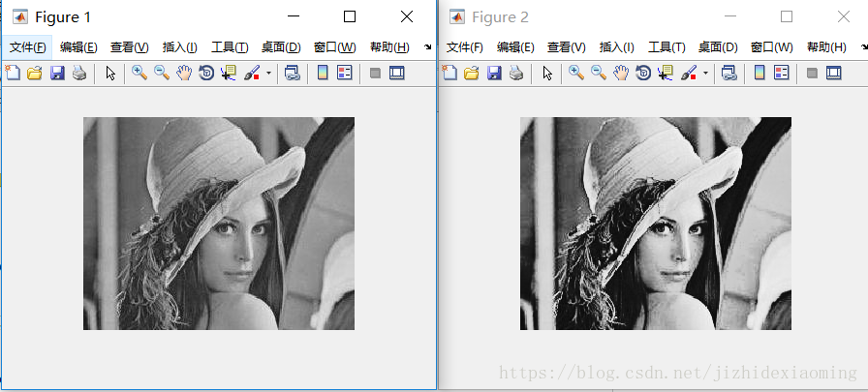The height and width of the screenshot is (392, 868).
Task: Open 帮助(H) menu in Figure 2
Action: click(x=826, y=47)
